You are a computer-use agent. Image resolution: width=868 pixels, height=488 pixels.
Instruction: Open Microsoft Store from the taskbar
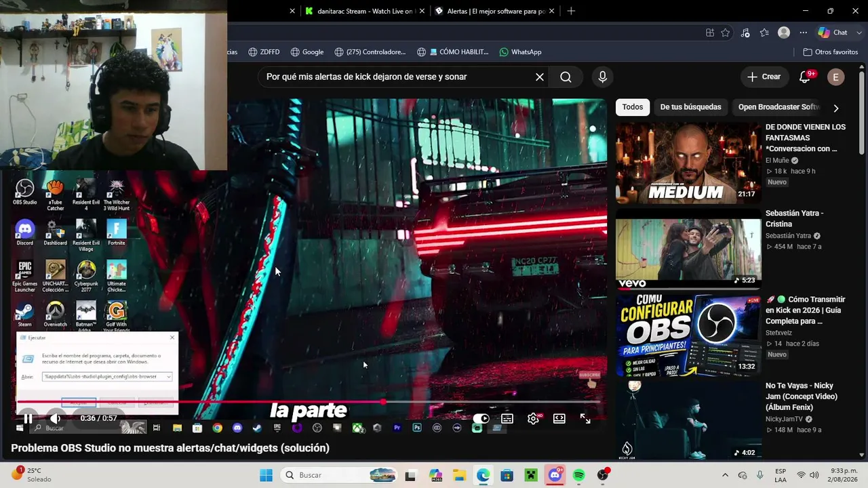(x=507, y=475)
